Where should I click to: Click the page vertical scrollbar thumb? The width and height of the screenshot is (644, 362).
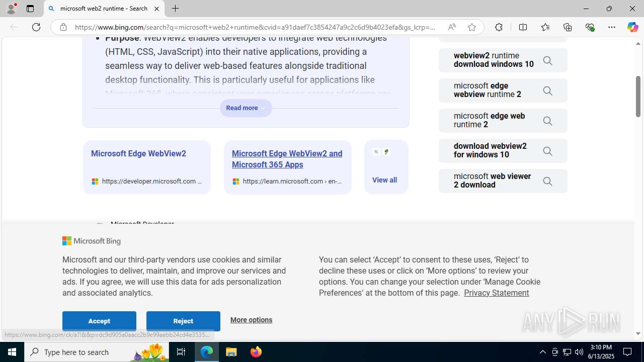click(638, 97)
